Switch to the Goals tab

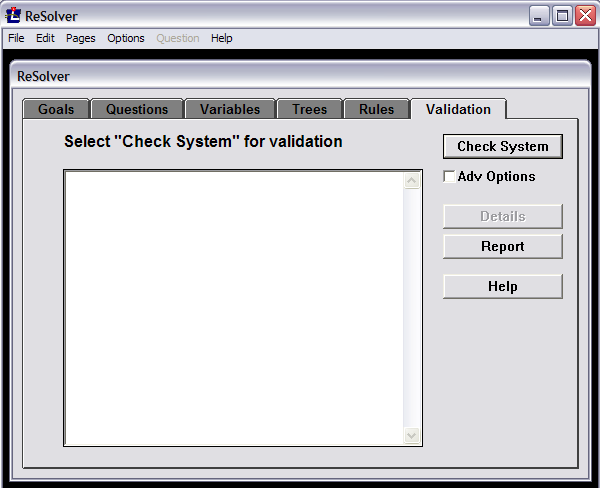pyautogui.click(x=56, y=109)
